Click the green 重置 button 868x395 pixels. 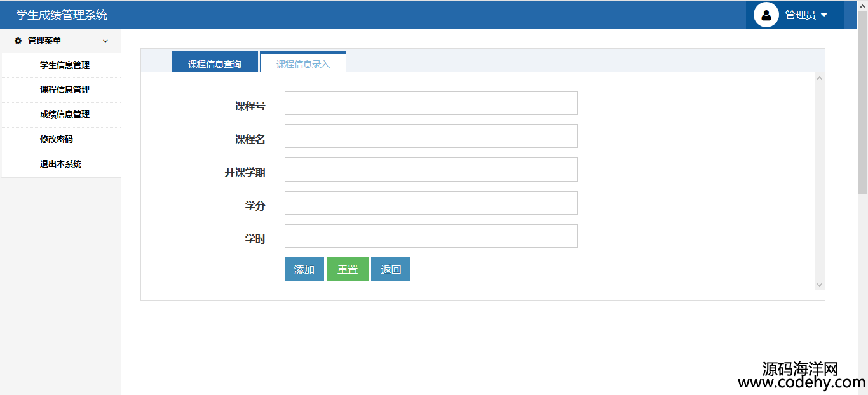(348, 269)
